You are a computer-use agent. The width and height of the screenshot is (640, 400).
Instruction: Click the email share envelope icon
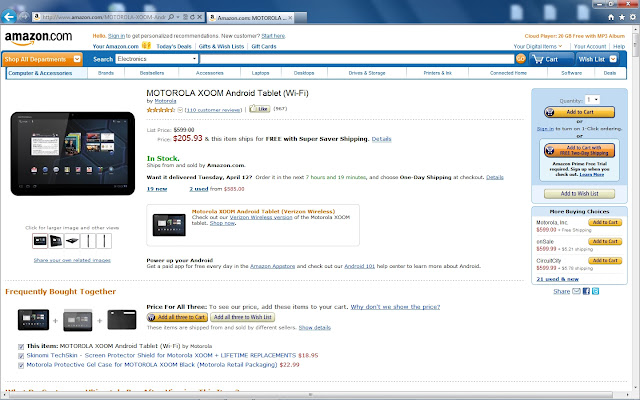pos(576,291)
